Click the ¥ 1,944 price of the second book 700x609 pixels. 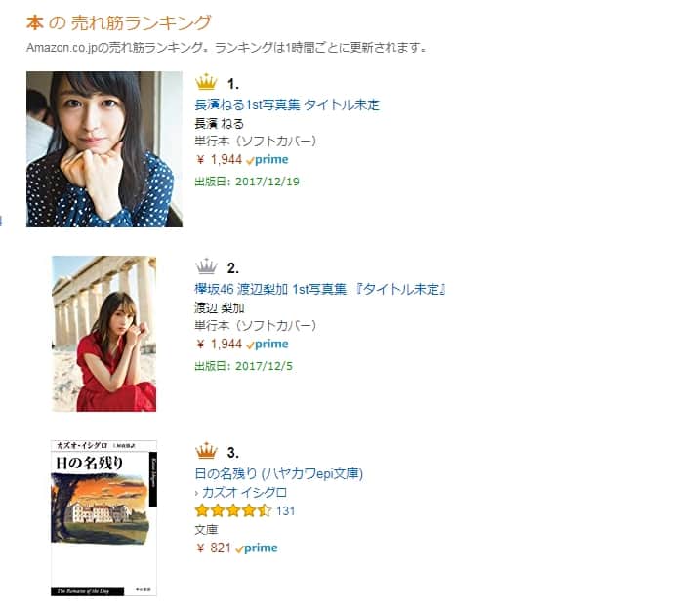pyautogui.click(x=220, y=344)
